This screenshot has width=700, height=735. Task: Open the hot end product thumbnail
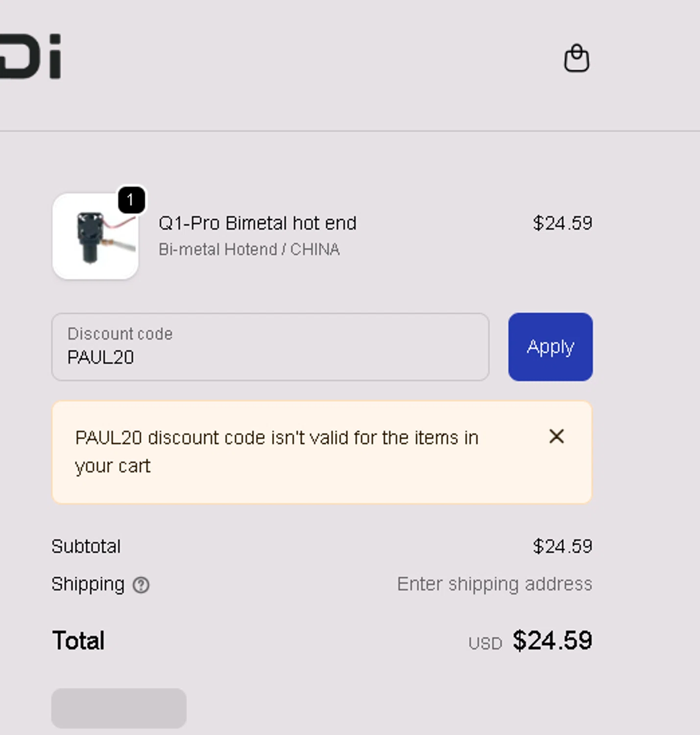[x=96, y=237]
